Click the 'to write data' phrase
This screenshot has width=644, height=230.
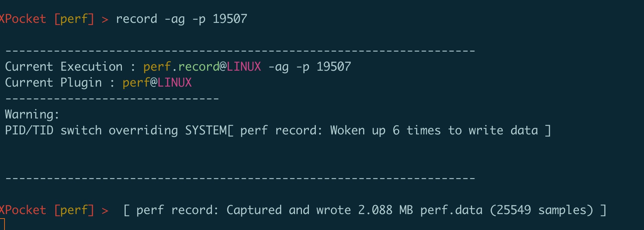coord(493,131)
